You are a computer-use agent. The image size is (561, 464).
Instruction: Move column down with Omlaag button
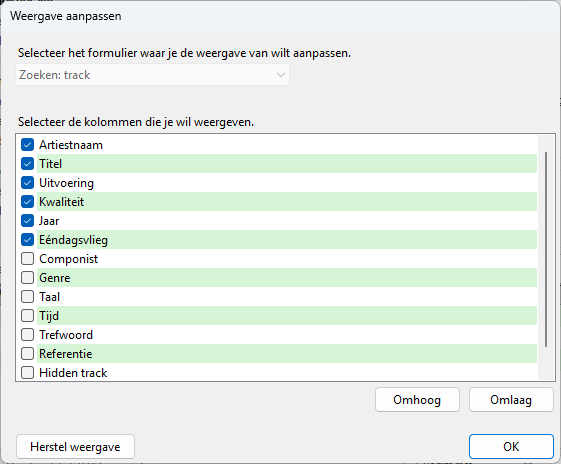pyautogui.click(x=511, y=400)
